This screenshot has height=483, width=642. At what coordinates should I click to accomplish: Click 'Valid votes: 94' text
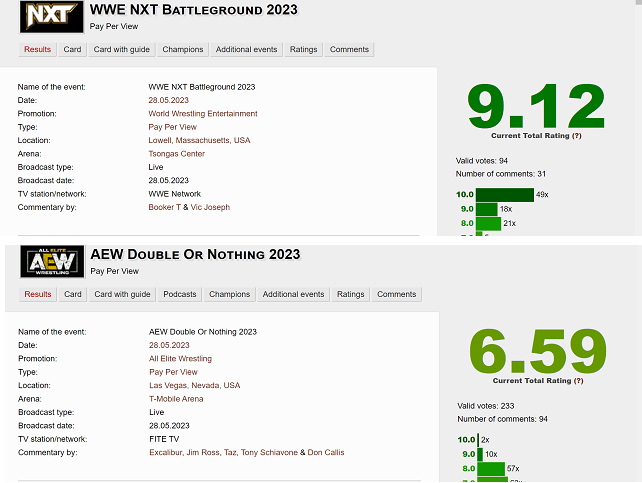coord(482,161)
